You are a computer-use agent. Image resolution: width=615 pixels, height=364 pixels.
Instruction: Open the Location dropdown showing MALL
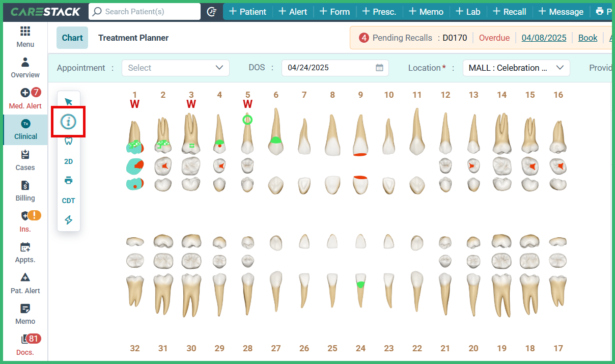(x=515, y=67)
